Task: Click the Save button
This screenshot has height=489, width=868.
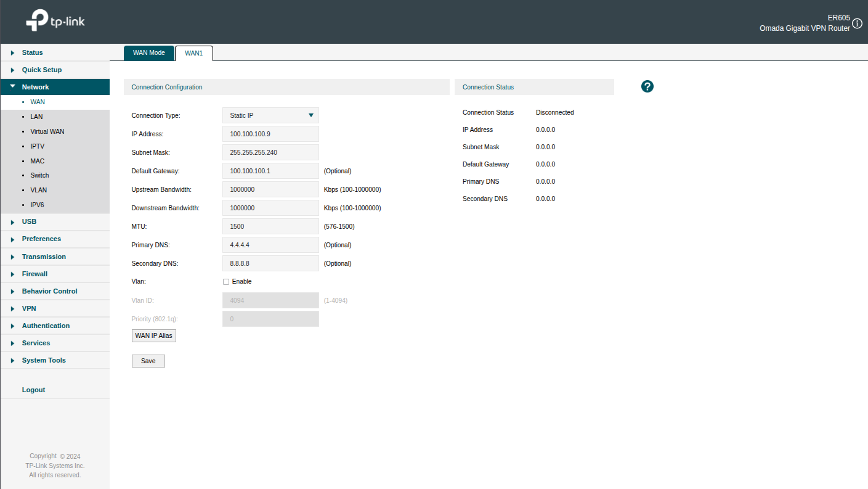Action: tap(148, 361)
